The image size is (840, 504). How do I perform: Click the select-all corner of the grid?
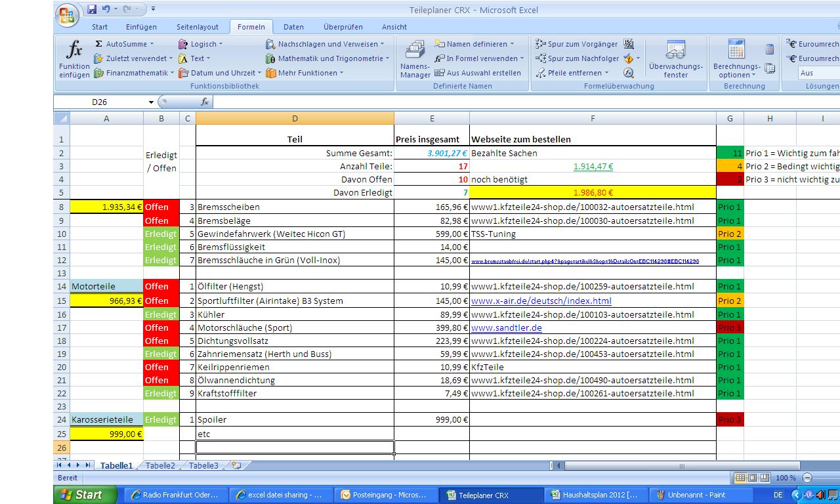(62, 118)
